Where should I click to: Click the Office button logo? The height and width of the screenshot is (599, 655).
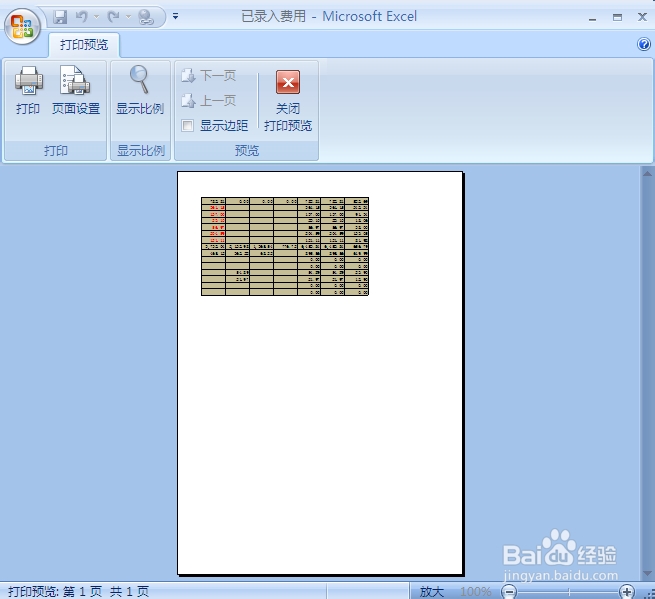[22, 27]
